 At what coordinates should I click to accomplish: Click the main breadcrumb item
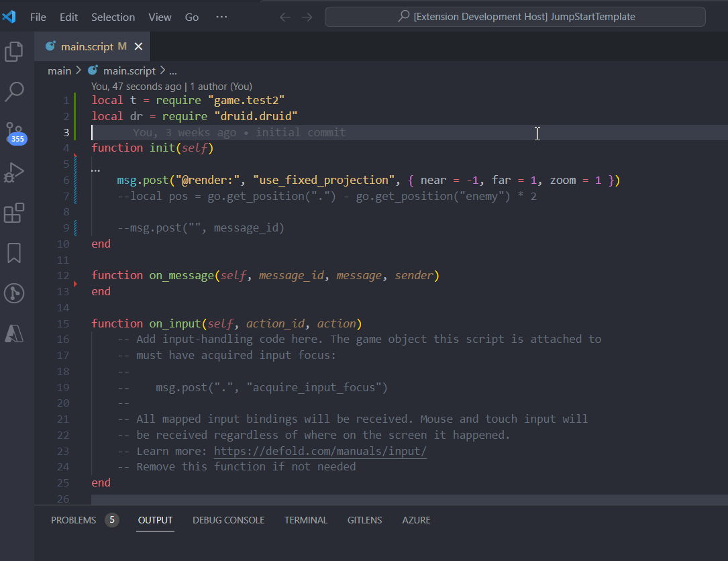[59, 70]
